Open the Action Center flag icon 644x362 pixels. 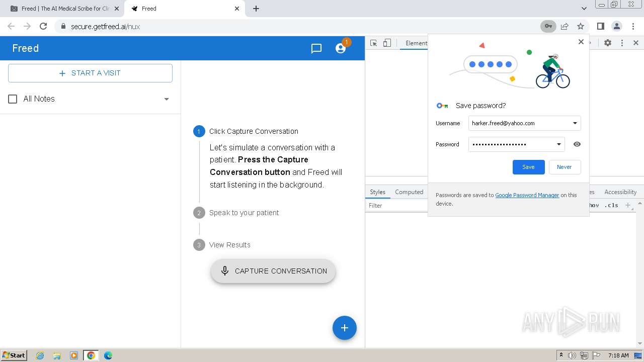pyautogui.click(x=596, y=355)
